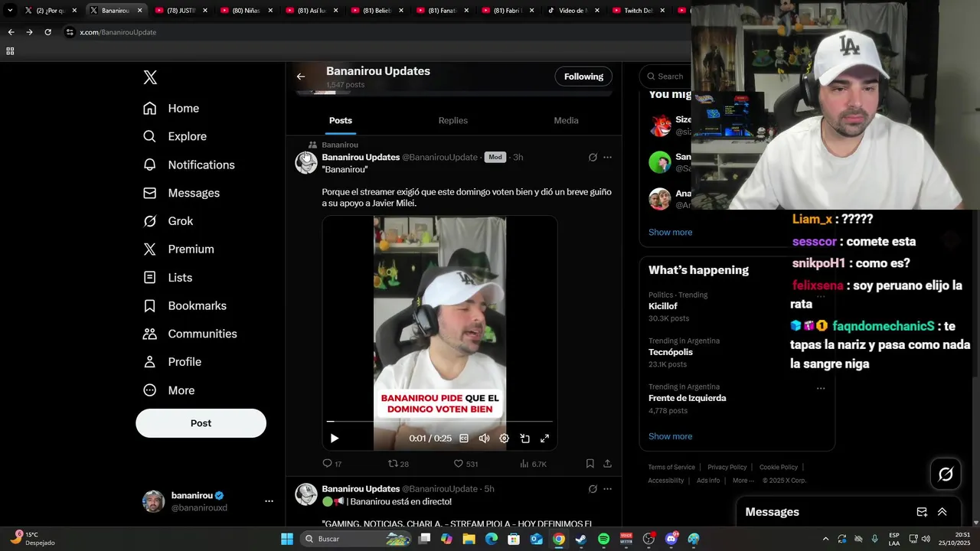Show more in You might like

click(x=670, y=232)
